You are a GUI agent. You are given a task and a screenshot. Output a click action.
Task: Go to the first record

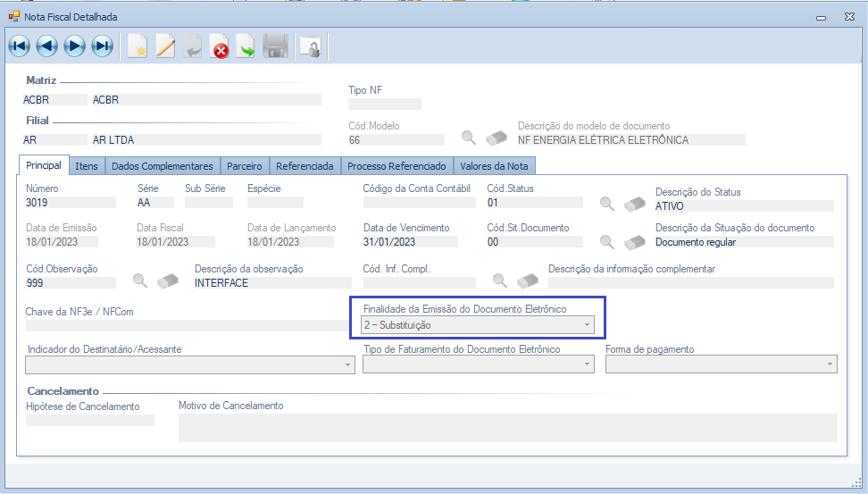point(20,46)
